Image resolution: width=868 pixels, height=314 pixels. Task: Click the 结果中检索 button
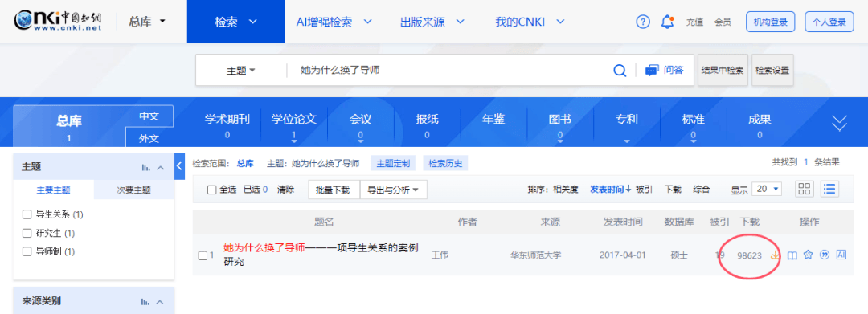[x=723, y=70]
